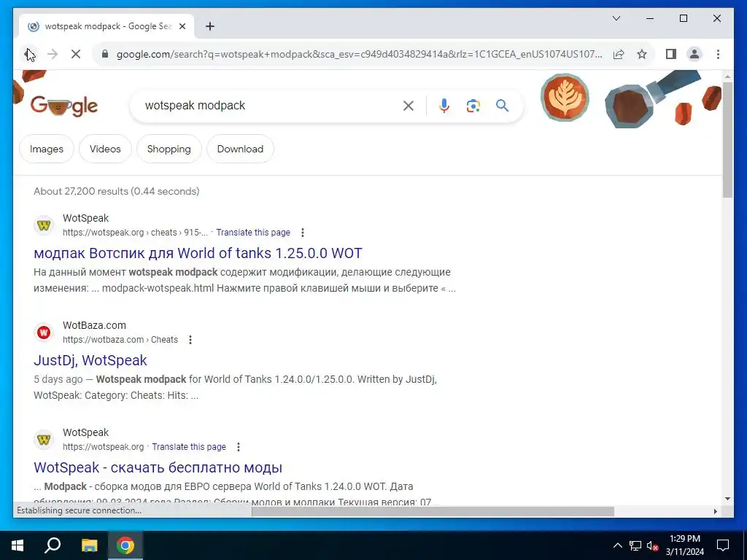Open Windows taskbar search

(x=53, y=545)
